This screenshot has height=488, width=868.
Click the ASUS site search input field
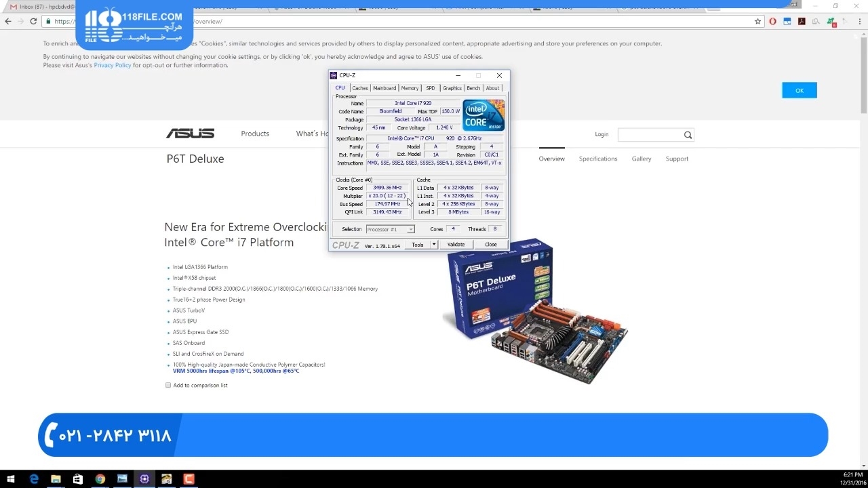point(649,135)
